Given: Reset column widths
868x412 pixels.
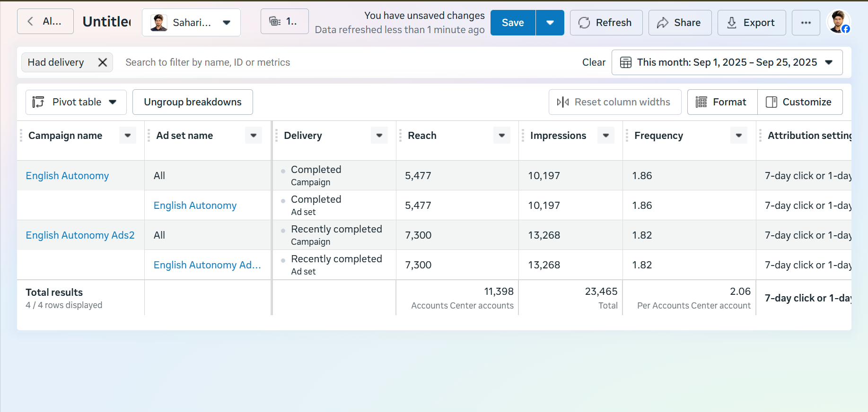Looking at the screenshot, I should (614, 102).
